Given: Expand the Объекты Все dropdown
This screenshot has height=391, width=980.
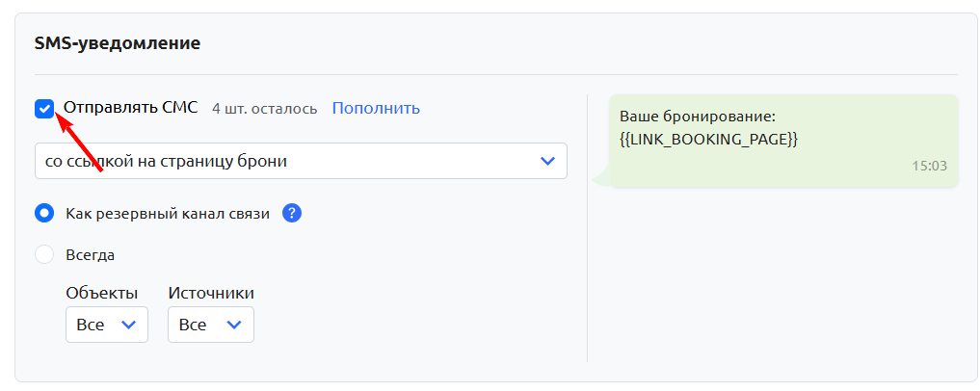Looking at the screenshot, I should [107, 325].
